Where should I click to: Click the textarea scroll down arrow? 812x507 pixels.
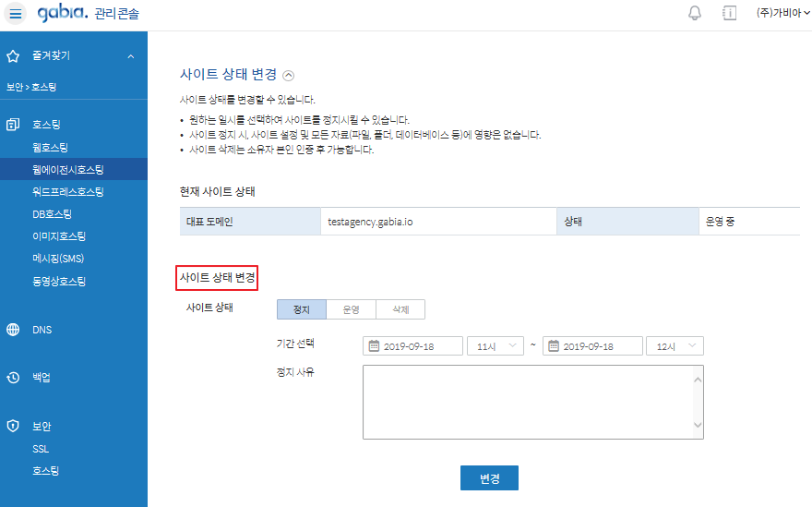[698, 425]
